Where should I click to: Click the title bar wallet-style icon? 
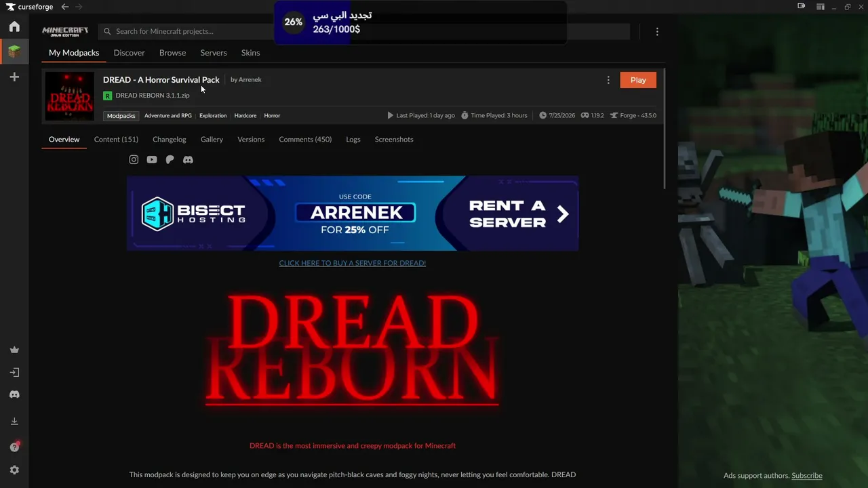click(802, 7)
